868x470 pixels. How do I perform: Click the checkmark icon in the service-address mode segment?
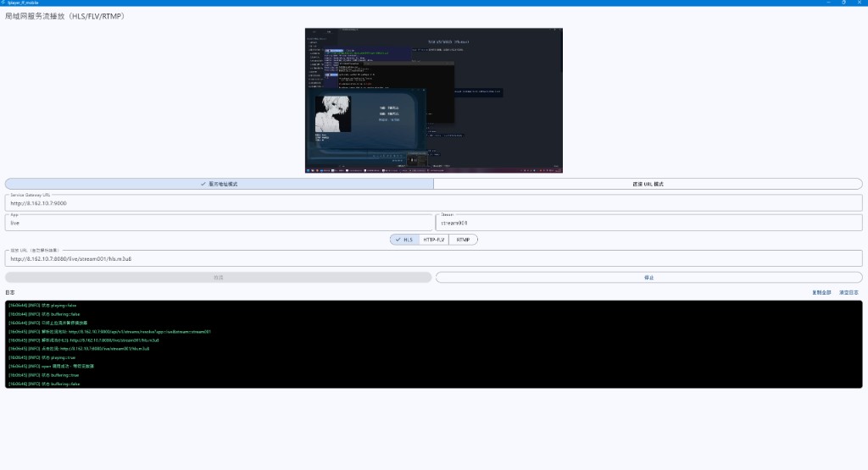pos(203,184)
